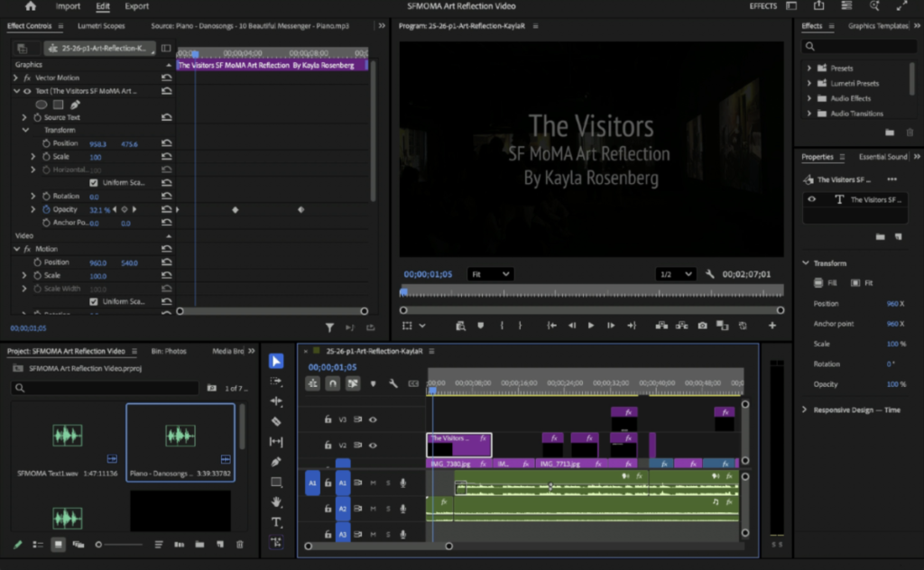Expand the Presets folder in Effects
Image resolution: width=924 pixels, height=570 pixels.
pyautogui.click(x=809, y=69)
